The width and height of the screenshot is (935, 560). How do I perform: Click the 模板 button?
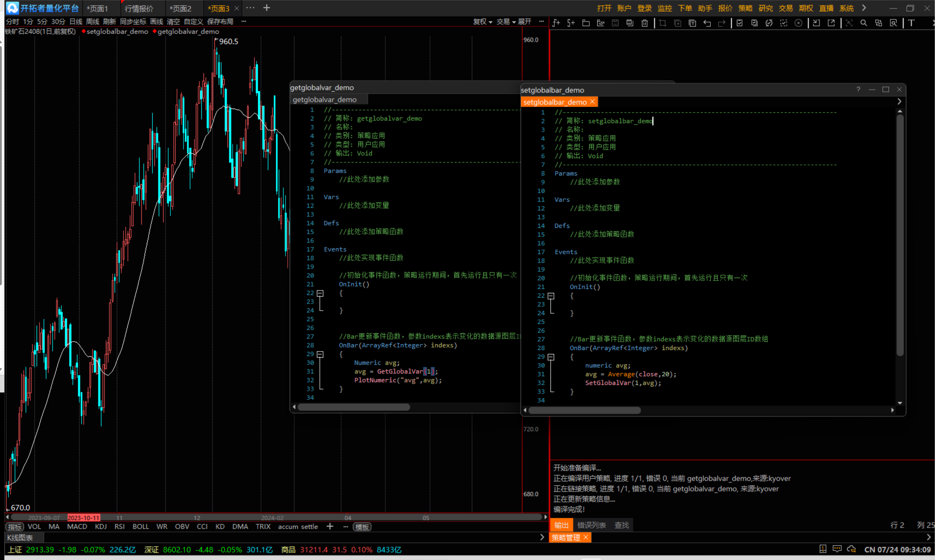pyautogui.click(x=362, y=527)
